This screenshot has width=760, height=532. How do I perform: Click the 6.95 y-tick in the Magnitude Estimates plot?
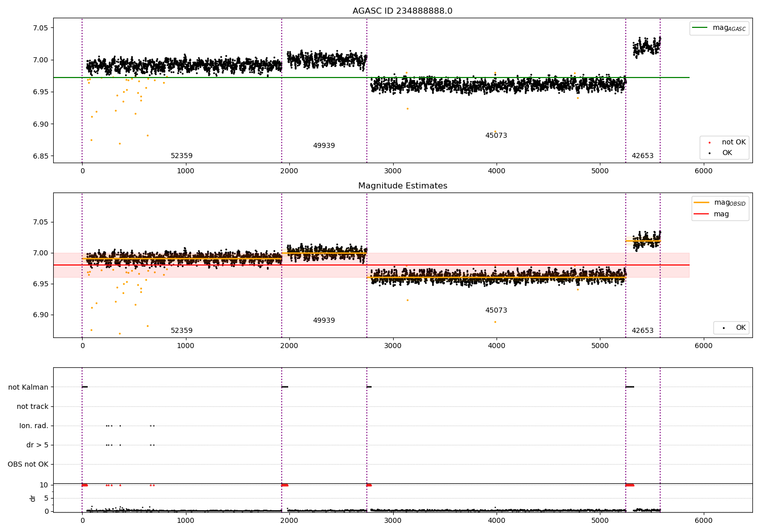tap(40, 284)
